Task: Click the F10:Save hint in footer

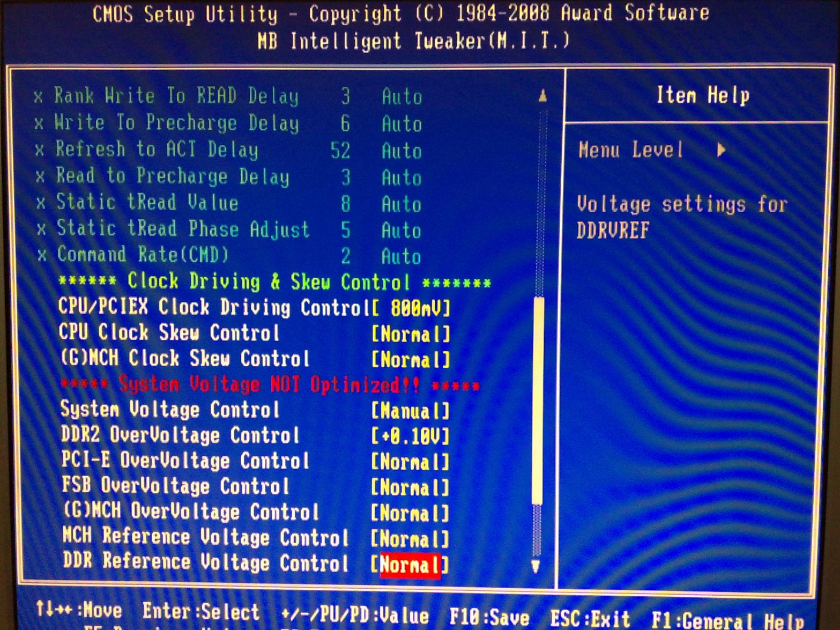Action: [x=489, y=618]
